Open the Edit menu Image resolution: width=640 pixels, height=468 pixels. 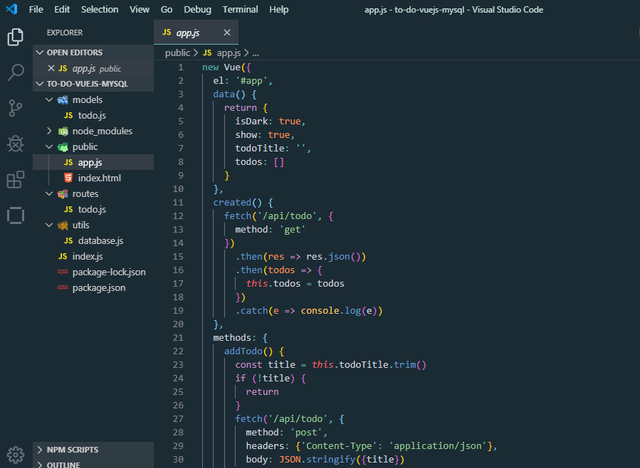(62, 9)
